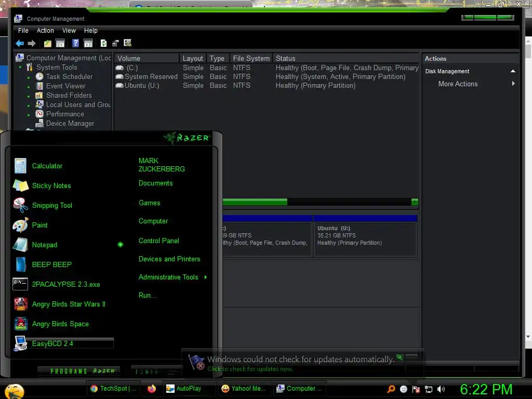Expand the Shared Folders node bullet
532x399 pixels.
coord(29,96)
